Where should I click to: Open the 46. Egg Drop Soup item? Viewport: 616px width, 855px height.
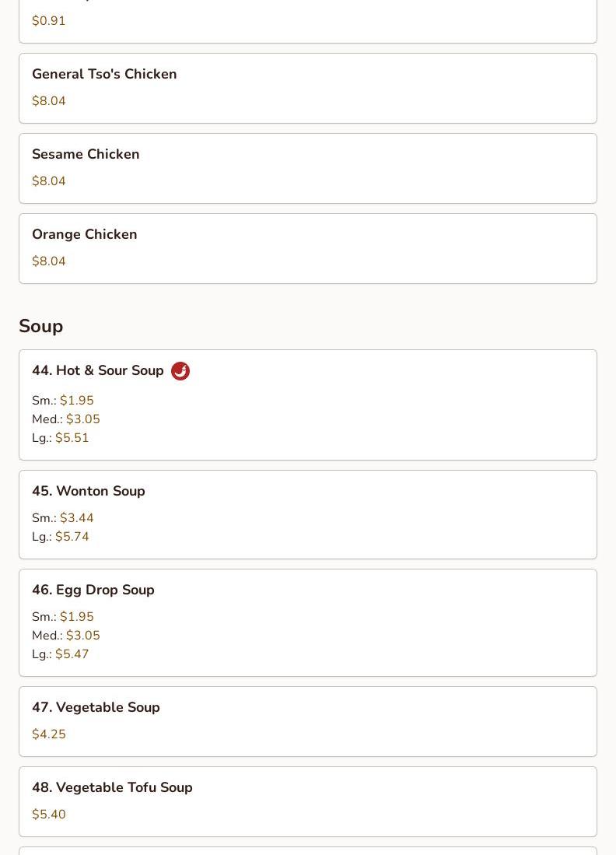point(93,590)
